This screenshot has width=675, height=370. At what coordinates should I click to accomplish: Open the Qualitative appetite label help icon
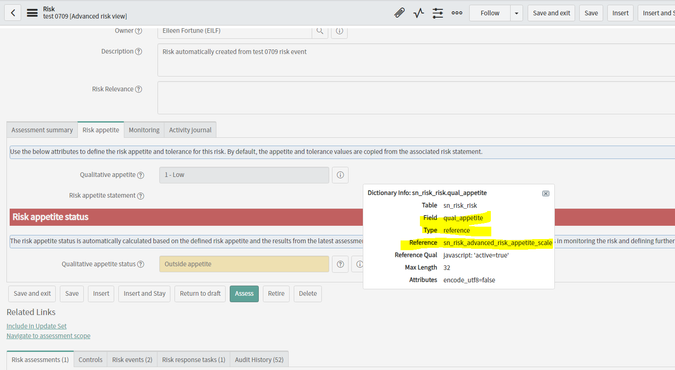140,175
